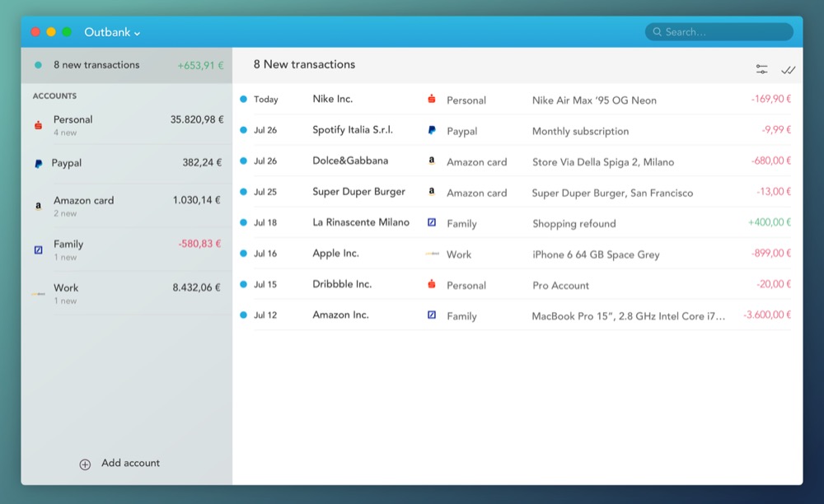This screenshot has width=824, height=504.
Task: Click the unread dot of Spotify Italia transaction
Action: [243, 130]
